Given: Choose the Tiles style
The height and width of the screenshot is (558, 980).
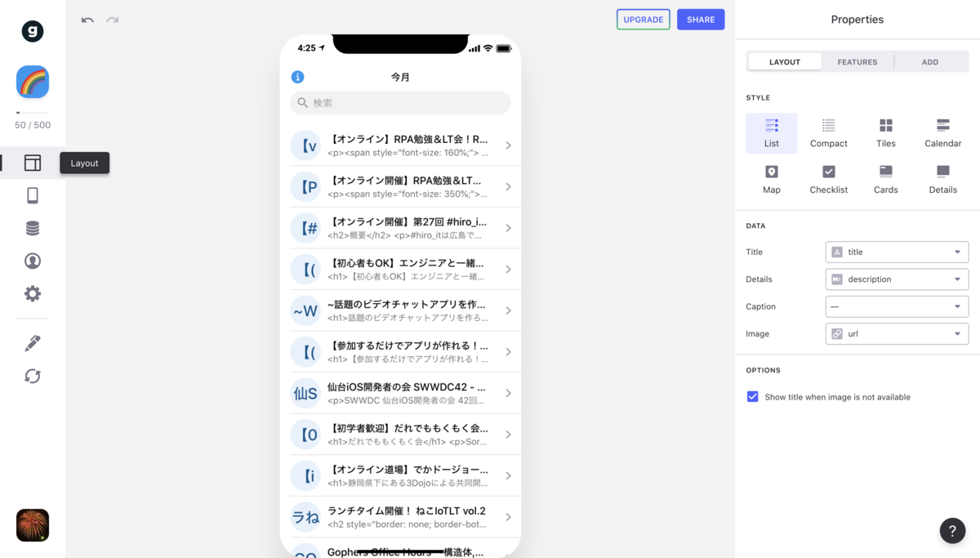Looking at the screenshot, I should [886, 133].
